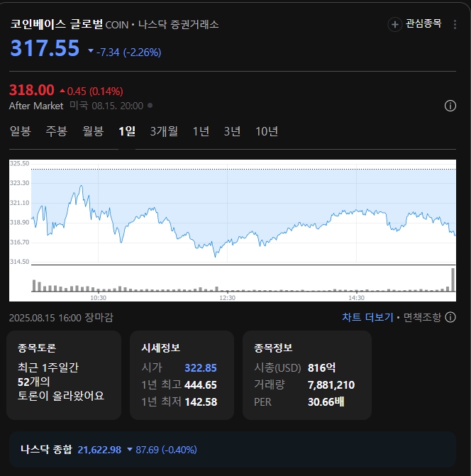
Task: Select the 주봉 chart tab
Action: [57, 131]
